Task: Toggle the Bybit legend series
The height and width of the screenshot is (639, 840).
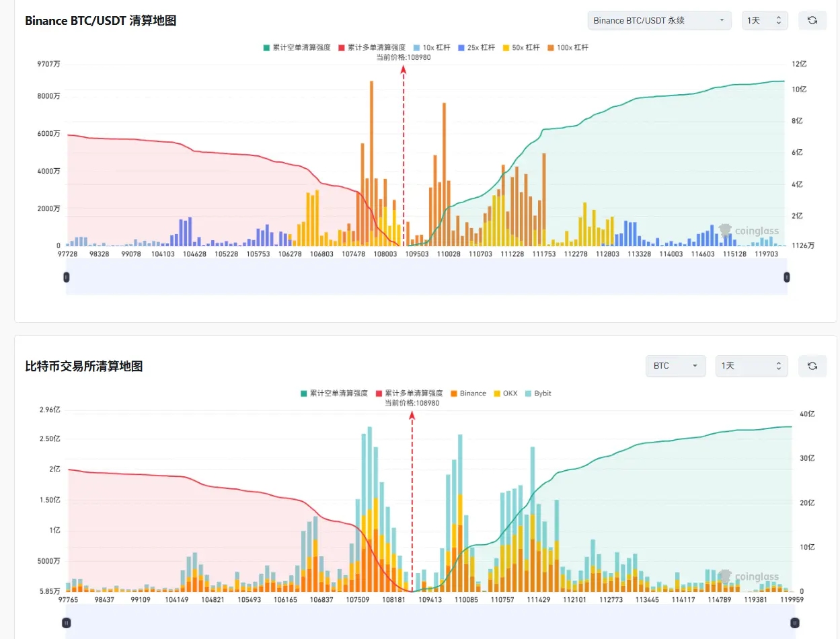Action: tap(538, 393)
